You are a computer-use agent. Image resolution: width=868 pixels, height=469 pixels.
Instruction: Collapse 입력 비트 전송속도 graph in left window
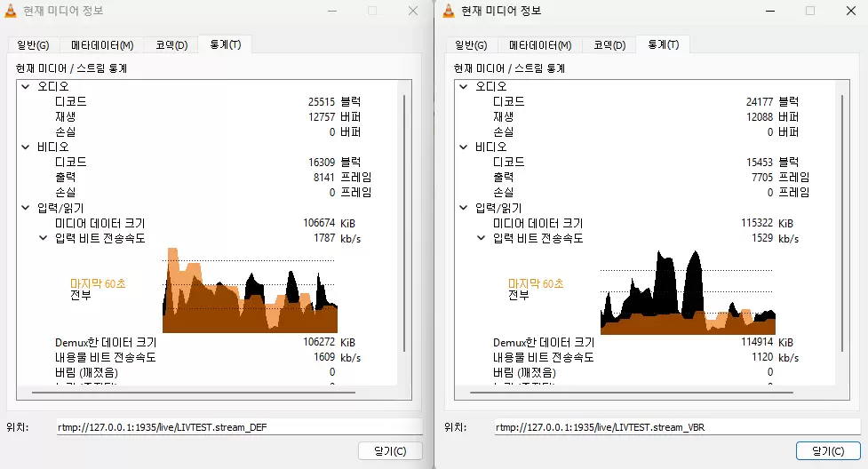(44, 238)
